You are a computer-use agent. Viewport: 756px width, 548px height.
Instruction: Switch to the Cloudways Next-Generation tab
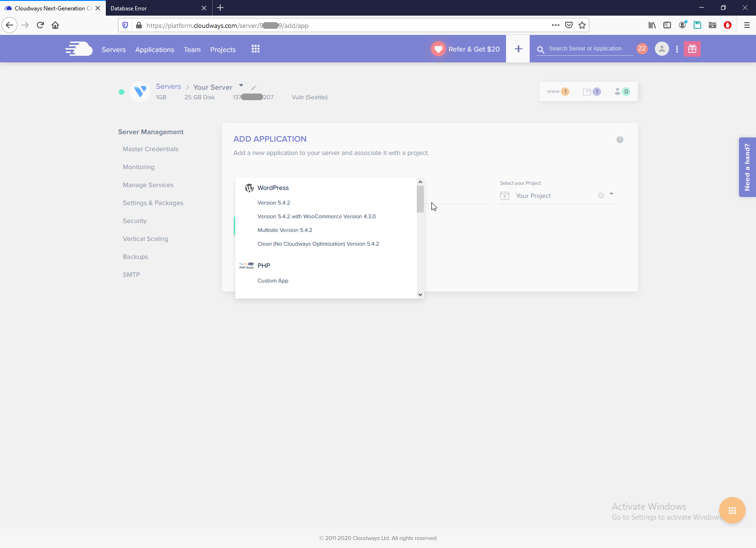point(52,8)
